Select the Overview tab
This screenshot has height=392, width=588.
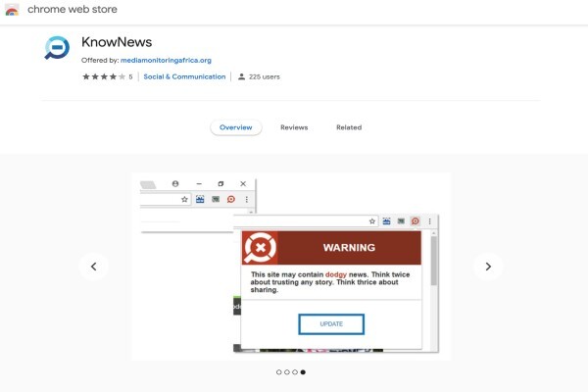pos(236,127)
